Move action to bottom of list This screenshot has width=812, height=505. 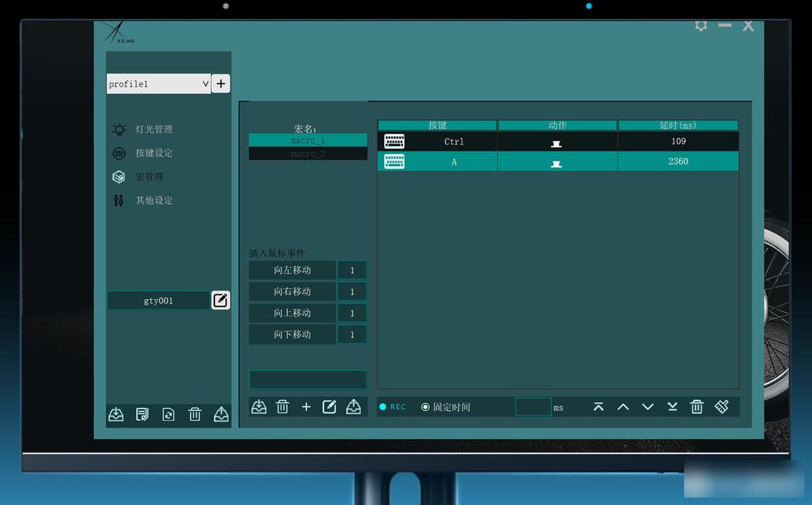click(672, 407)
